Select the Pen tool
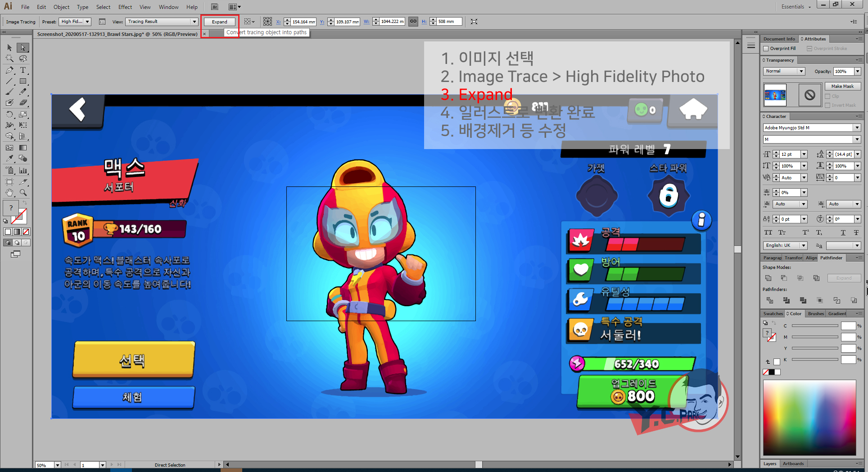This screenshot has width=868, height=472. [x=9, y=70]
